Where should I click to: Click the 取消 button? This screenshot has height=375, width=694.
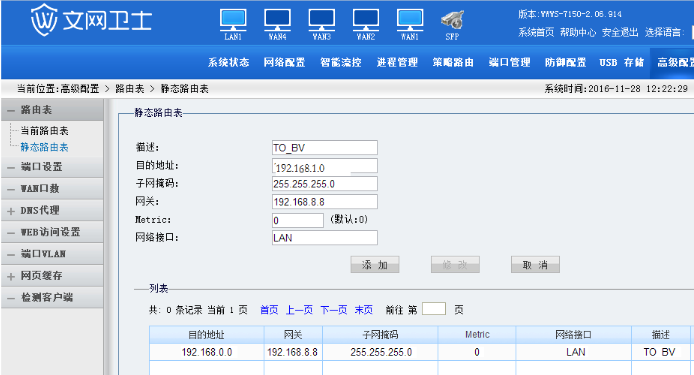[x=535, y=265]
